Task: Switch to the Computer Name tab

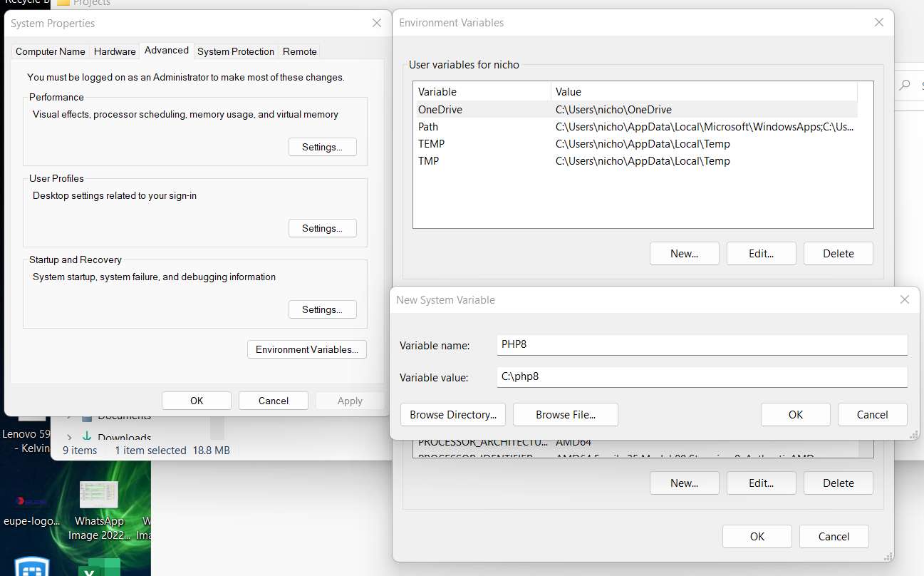Action: 51,51
